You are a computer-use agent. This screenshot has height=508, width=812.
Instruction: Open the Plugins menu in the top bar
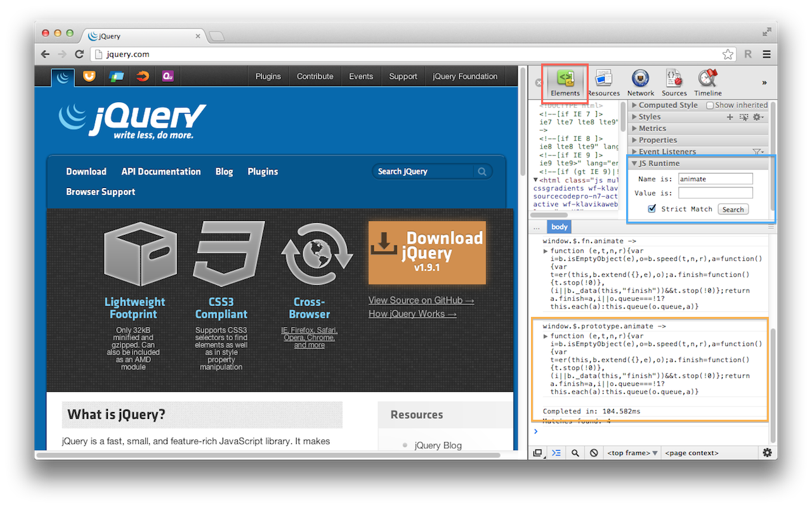point(268,76)
